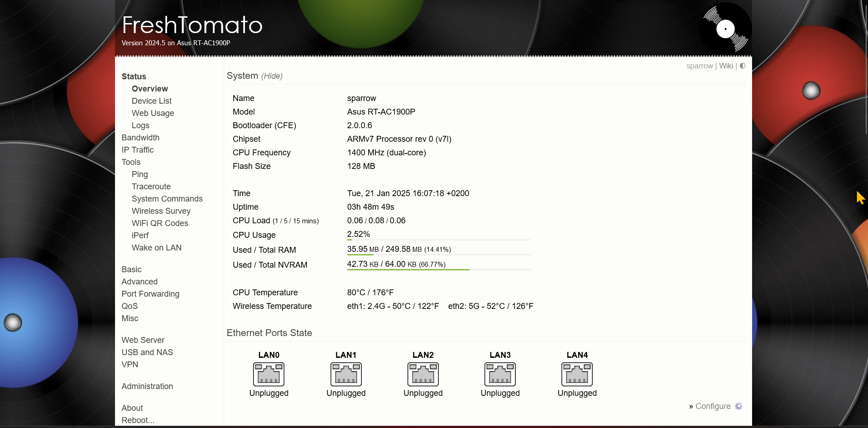Viewport: 868px width, 428px height.
Task: Open the Wireless Survey tool
Action: pyautogui.click(x=161, y=211)
